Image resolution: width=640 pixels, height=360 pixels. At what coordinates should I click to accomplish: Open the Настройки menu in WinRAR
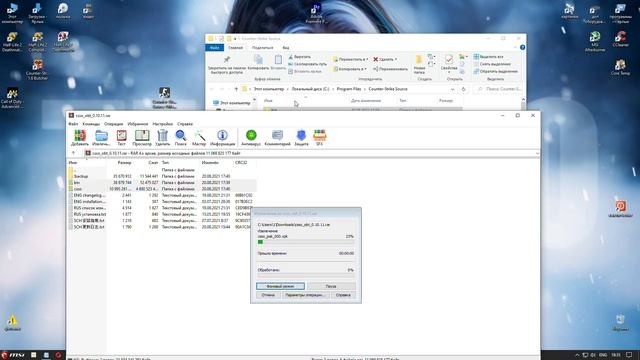163,124
